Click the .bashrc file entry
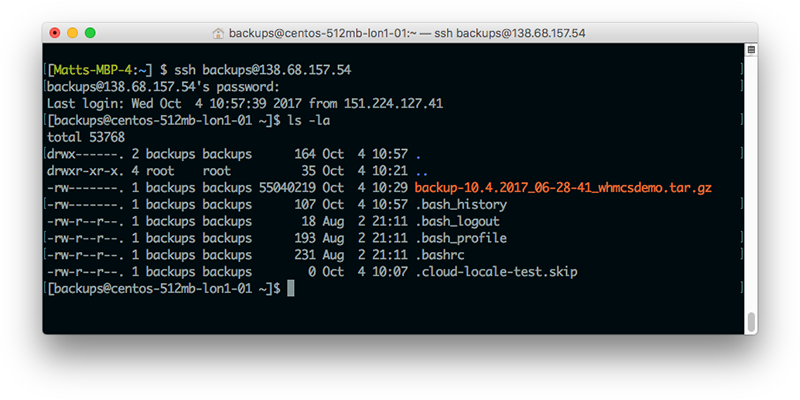This screenshot has width=800, height=400. [x=440, y=256]
